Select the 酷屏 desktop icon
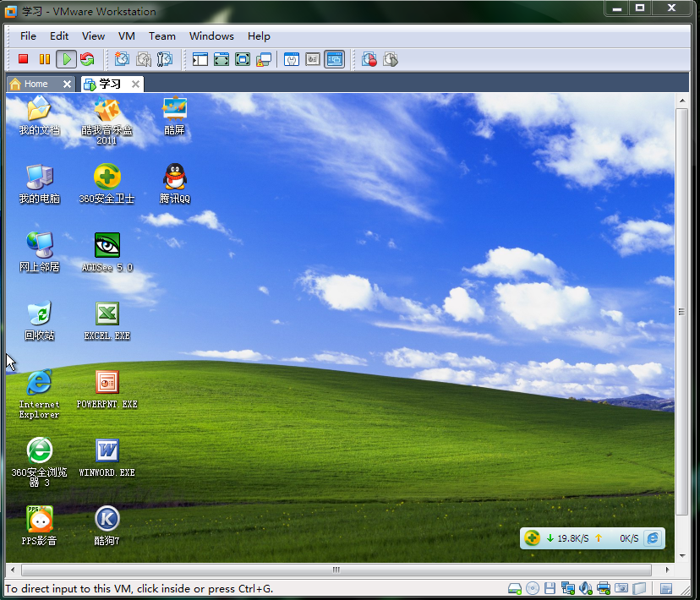 174,116
